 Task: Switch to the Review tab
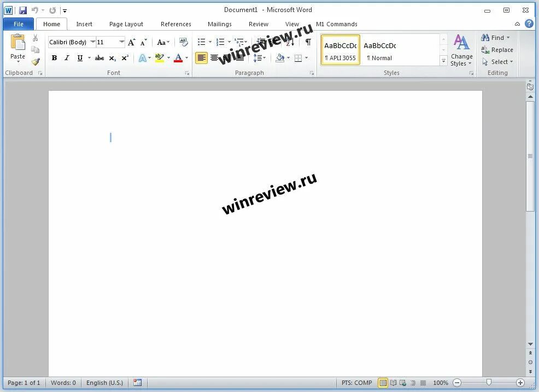tap(259, 24)
